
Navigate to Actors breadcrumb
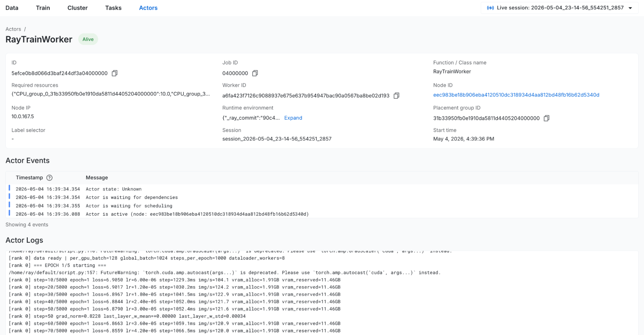[x=13, y=29]
